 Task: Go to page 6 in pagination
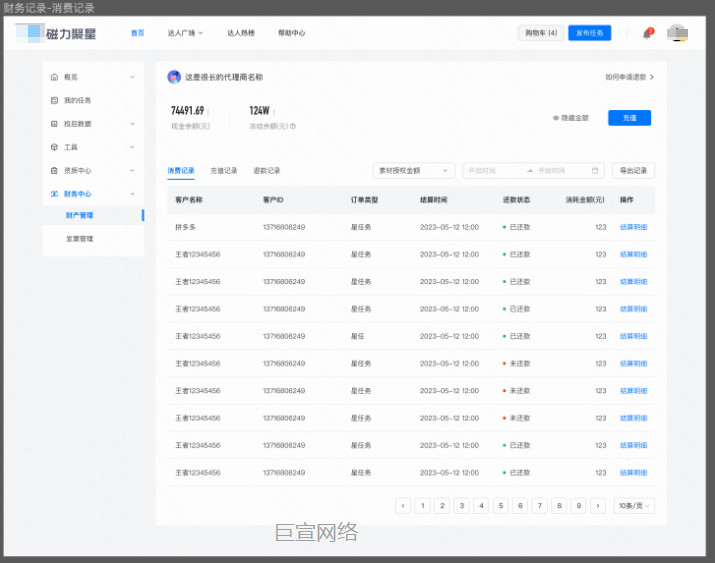pyautogui.click(x=520, y=506)
